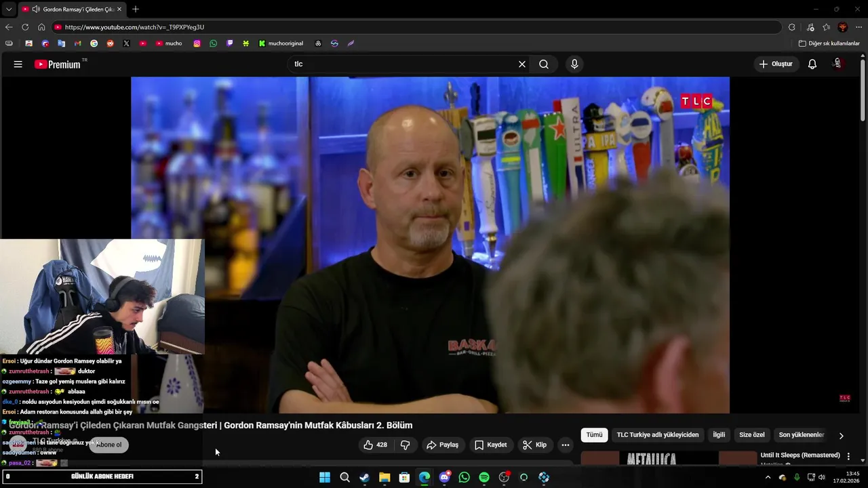Select 'TLC Turkiye adlı yükleyiciden' chip
The height and width of the screenshot is (488, 868).
click(x=657, y=435)
